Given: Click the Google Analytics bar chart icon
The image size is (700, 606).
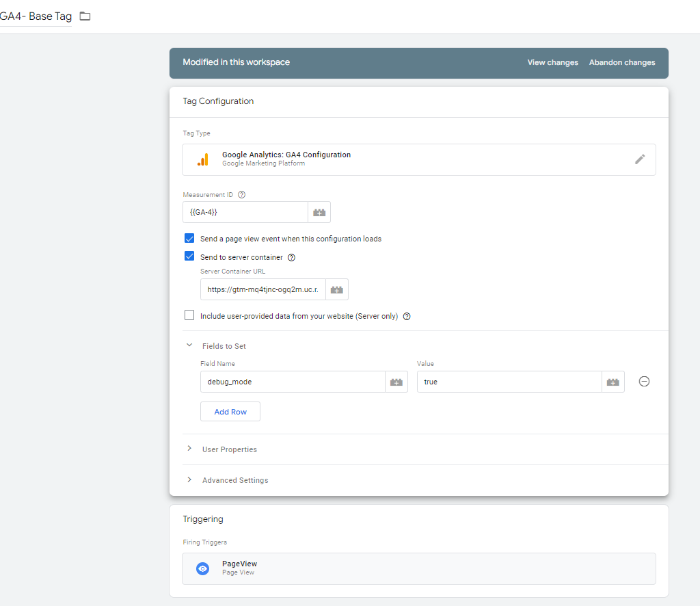Looking at the screenshot, I should (202, 159).
